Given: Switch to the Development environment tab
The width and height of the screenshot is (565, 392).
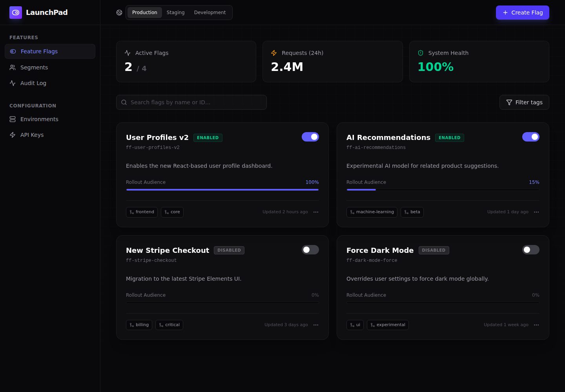Looking at the screenshot, I should point(210,13).
